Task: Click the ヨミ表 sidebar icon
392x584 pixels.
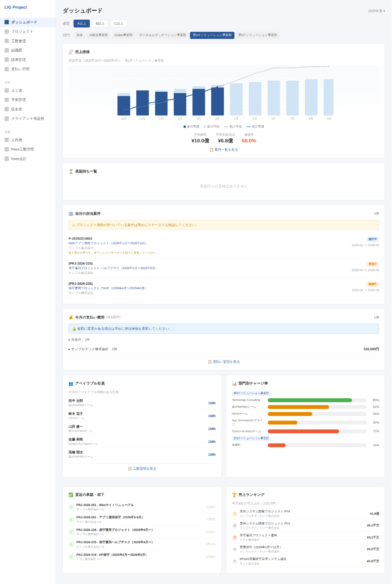Action: pos(7,90)
